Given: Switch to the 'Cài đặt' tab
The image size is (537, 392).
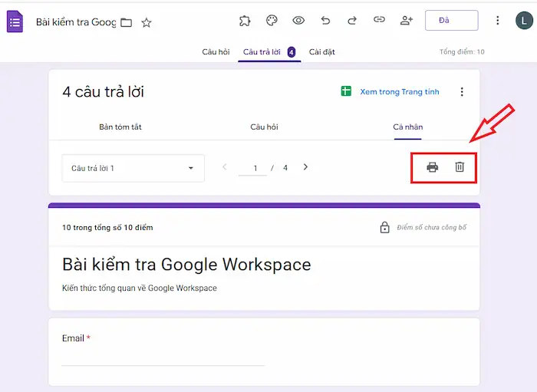Looking at the screenshot, I should pos(321,52).
